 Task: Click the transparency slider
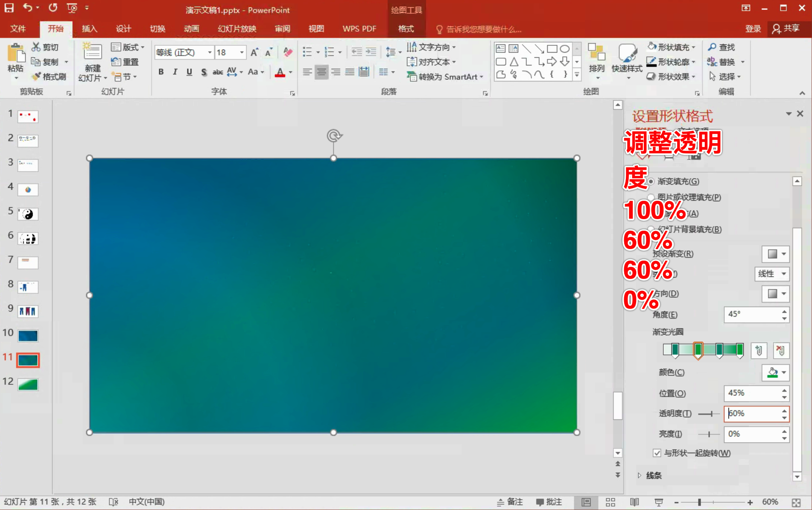point(708,413)
